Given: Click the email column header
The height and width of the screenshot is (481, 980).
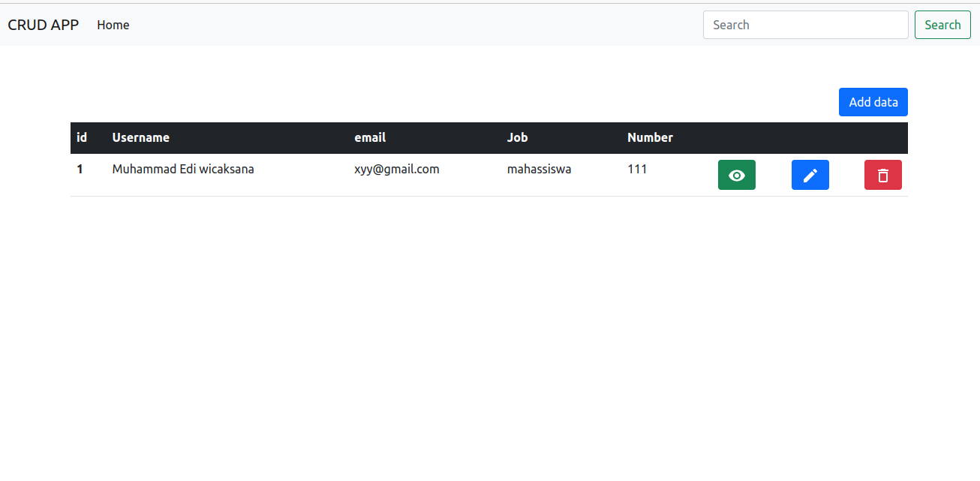Looking at the screenshot, I should [x=370, y=137].
